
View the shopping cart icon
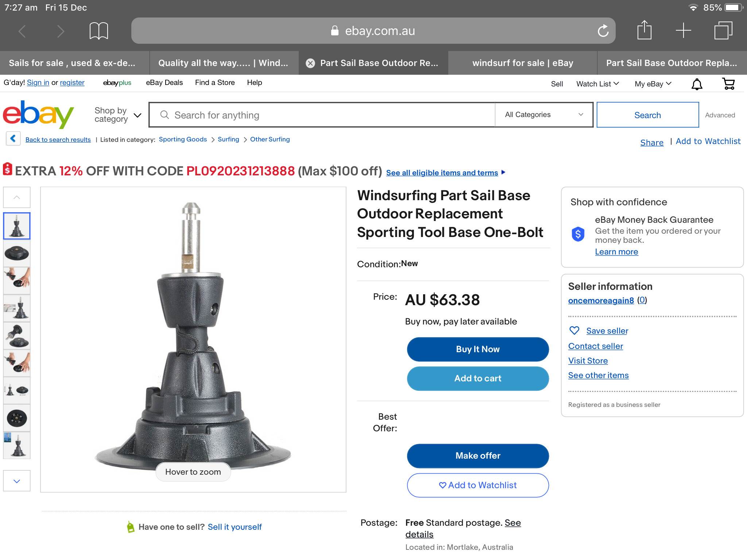pos(728,84)
